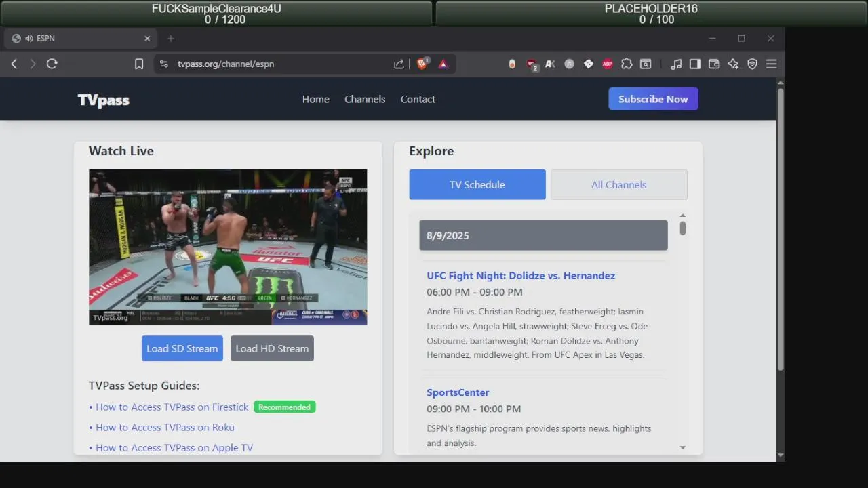
Task: Mute the ESPN tab via its speaker icon
Action: tap(29, 39)
